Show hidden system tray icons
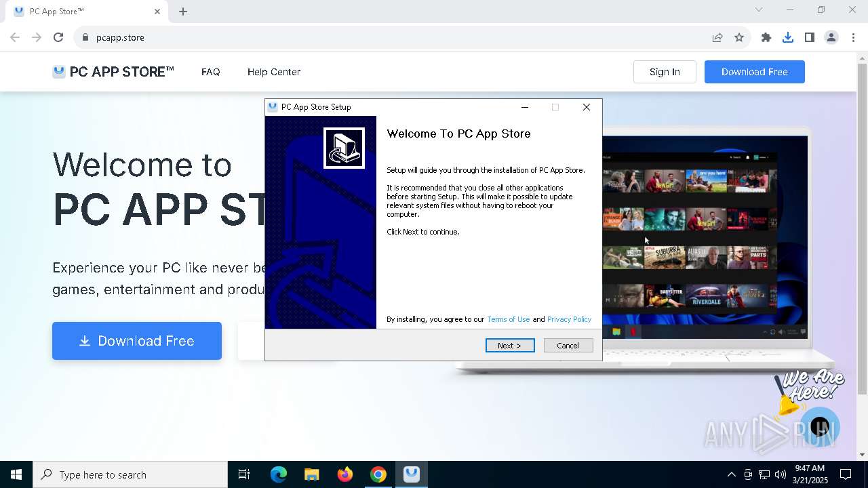868x488 pixels. tap(731, 474)
